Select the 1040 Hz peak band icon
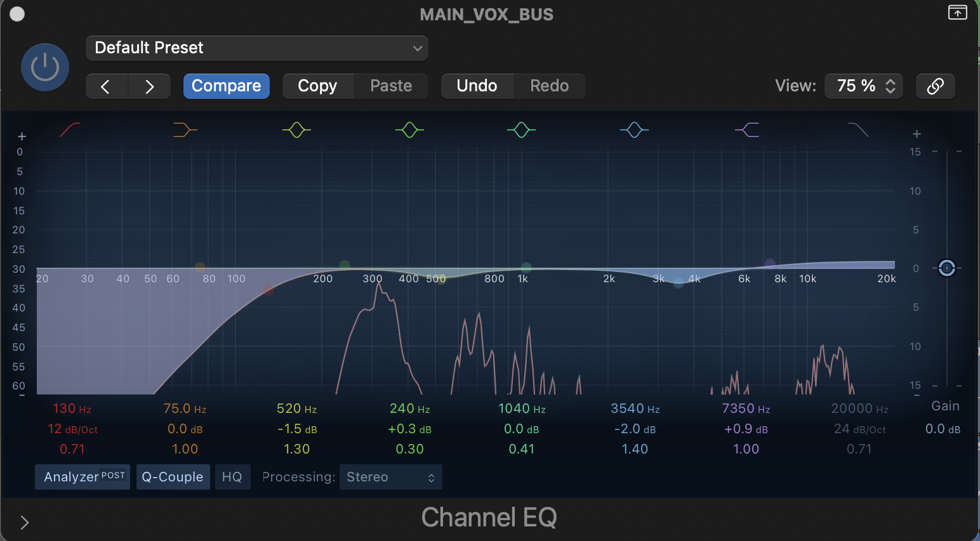Image resolution: width=980 pixels, height=541 pixels. click(520, 130)
